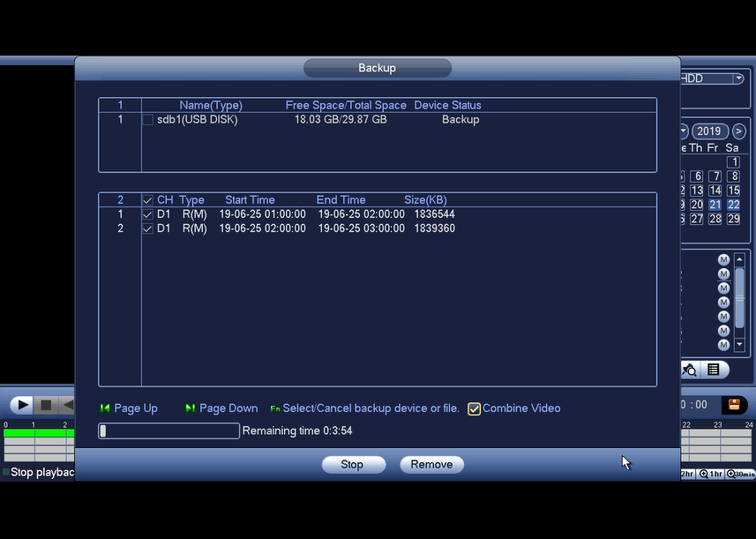Image resolution: width=756 pixels, height=539 pixels.
Task: Click the Size(KB) column header
Action: click(425, 200)
